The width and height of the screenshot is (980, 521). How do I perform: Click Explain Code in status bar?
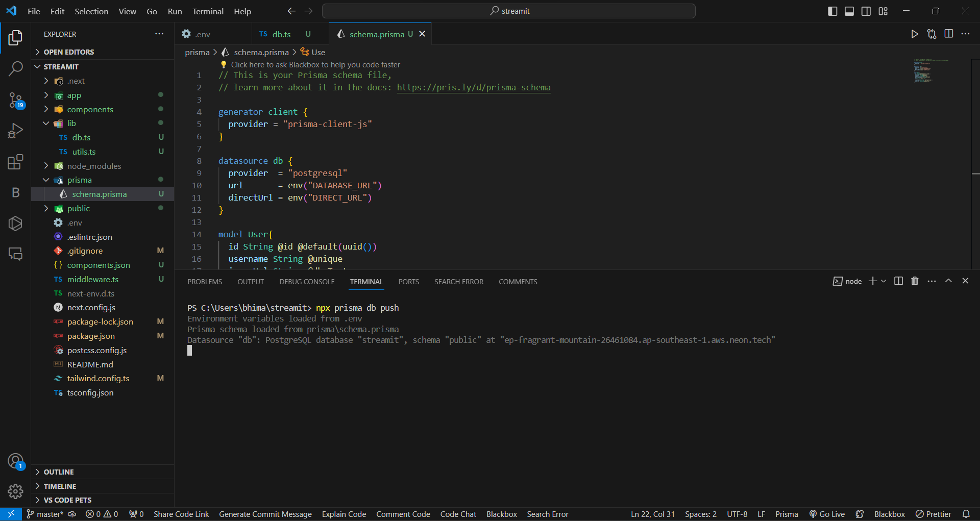(x=344, y=514)
